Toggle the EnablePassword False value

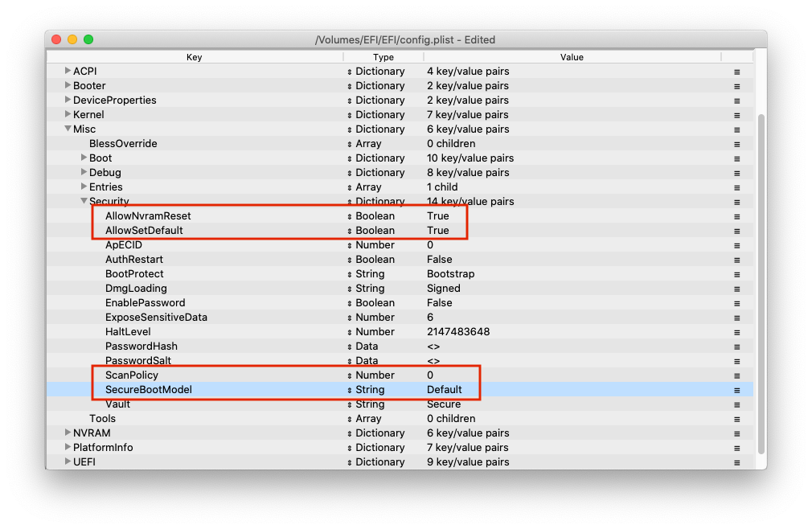point(439,303)
